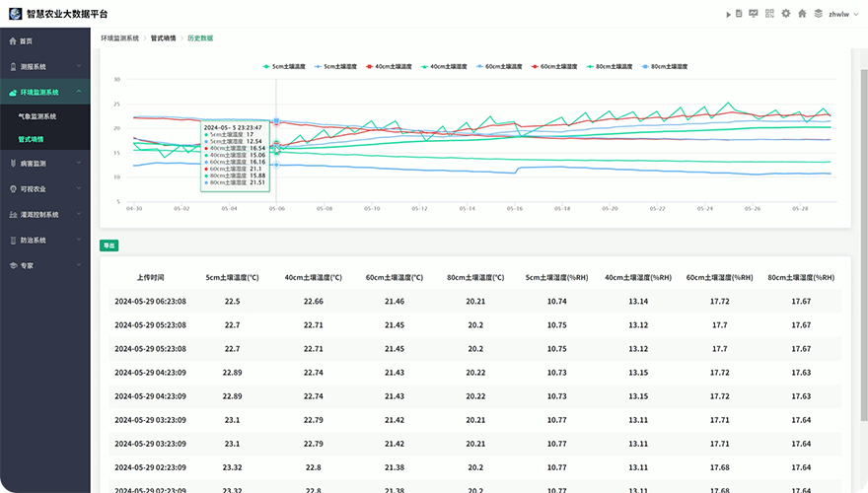The image size is (868, 493).
Task: Click the QR code icon in header
Action: pyautogui.click(x=769, y=13)
